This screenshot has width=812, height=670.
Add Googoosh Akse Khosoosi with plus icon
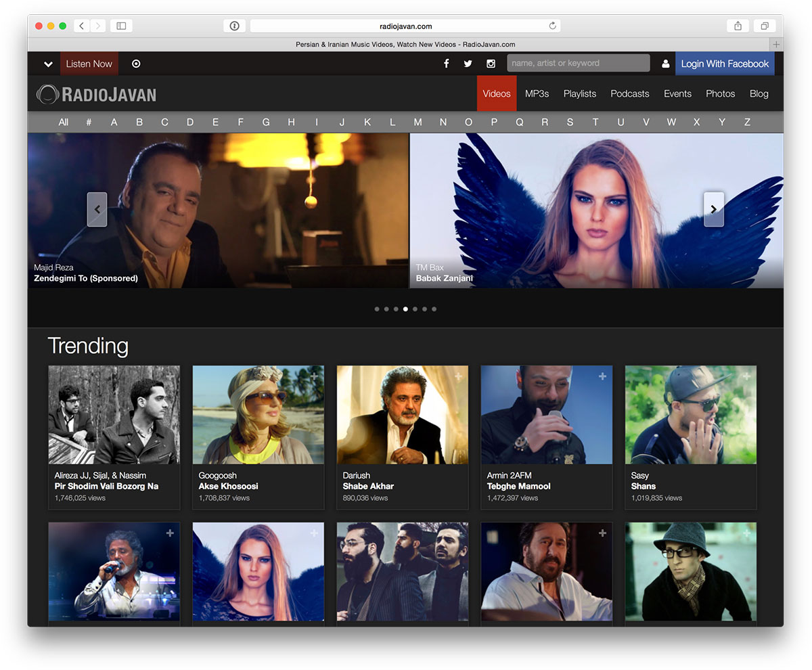click(x=314, y=376)
